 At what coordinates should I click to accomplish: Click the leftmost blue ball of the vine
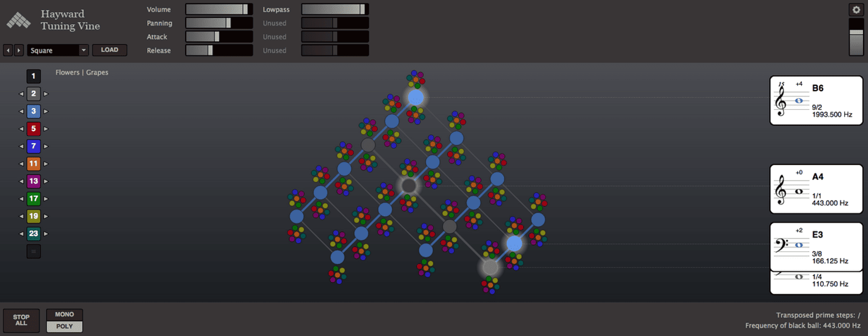pos(297,216)
